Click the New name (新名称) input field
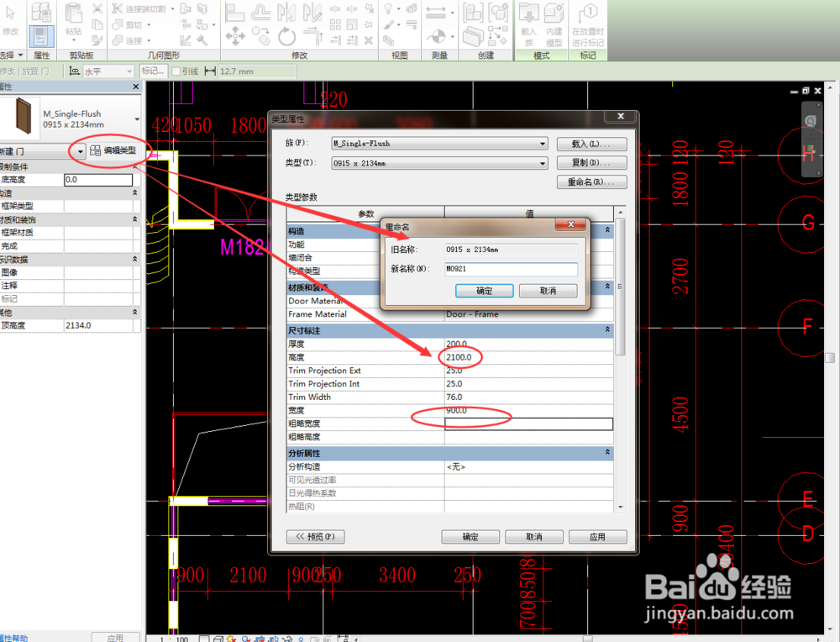This screenshot has height=642, width=840. [x=511, y=269]
